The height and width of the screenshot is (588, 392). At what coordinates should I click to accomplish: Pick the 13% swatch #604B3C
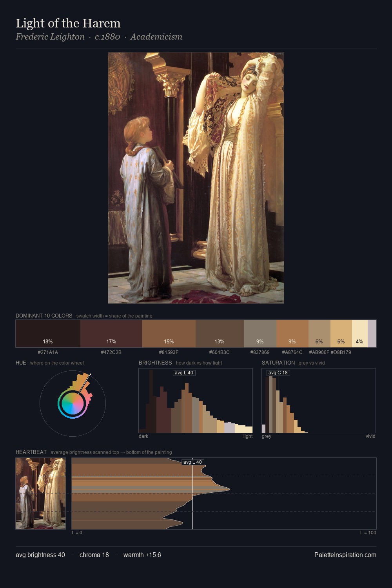(x=220, y=334)
